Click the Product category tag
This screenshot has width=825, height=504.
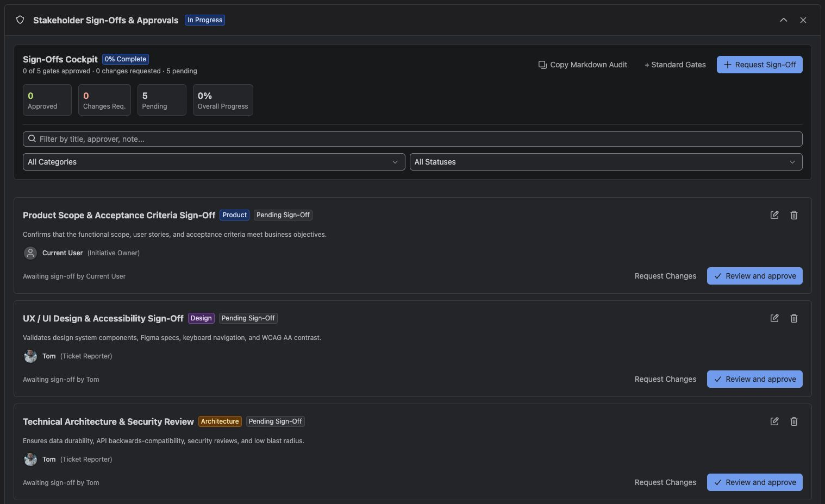pos(235,215)
